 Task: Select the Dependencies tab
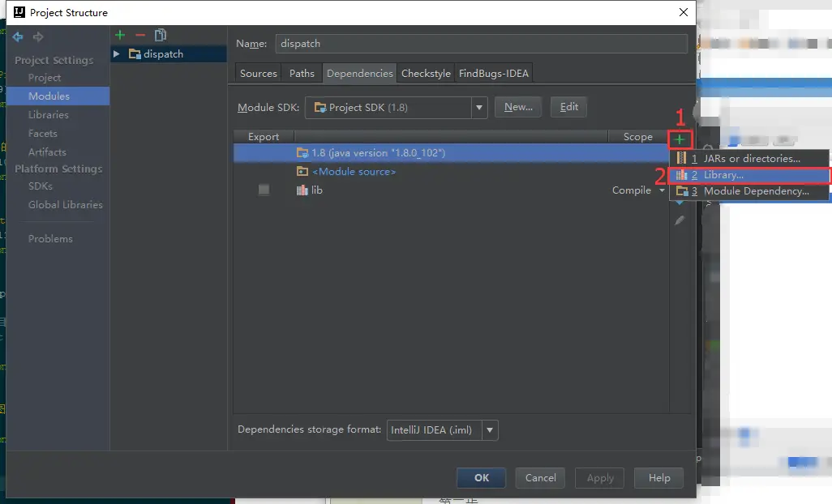click(360, 73)
